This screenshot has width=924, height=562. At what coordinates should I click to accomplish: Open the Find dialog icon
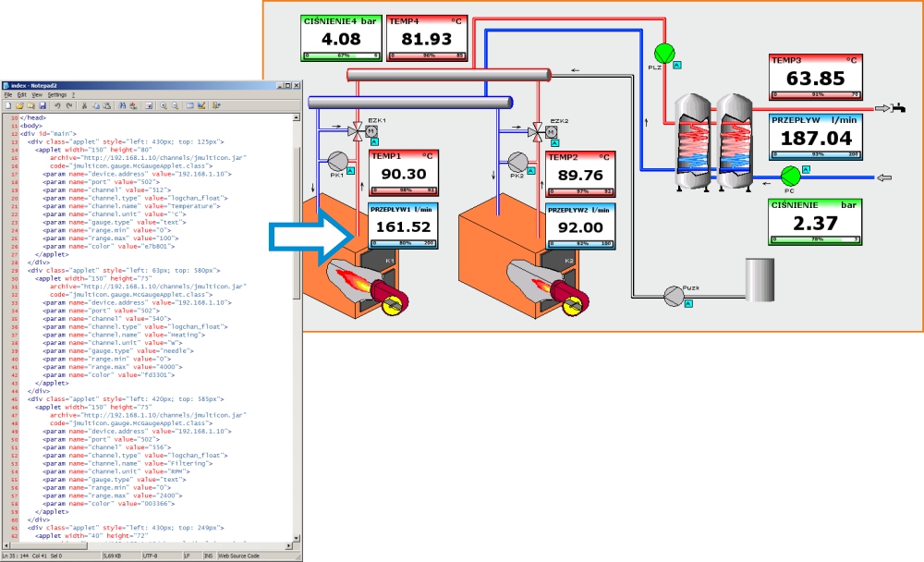point(122,104)
